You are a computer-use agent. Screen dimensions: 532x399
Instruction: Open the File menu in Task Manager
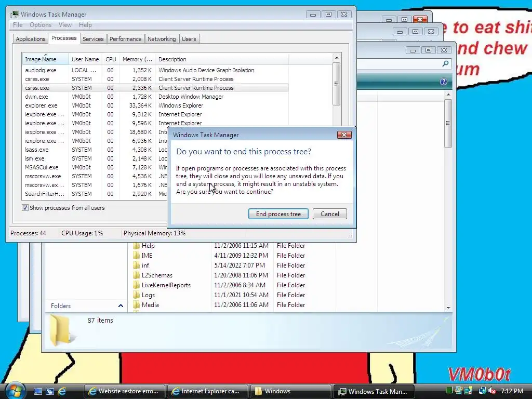click(18, 25)
